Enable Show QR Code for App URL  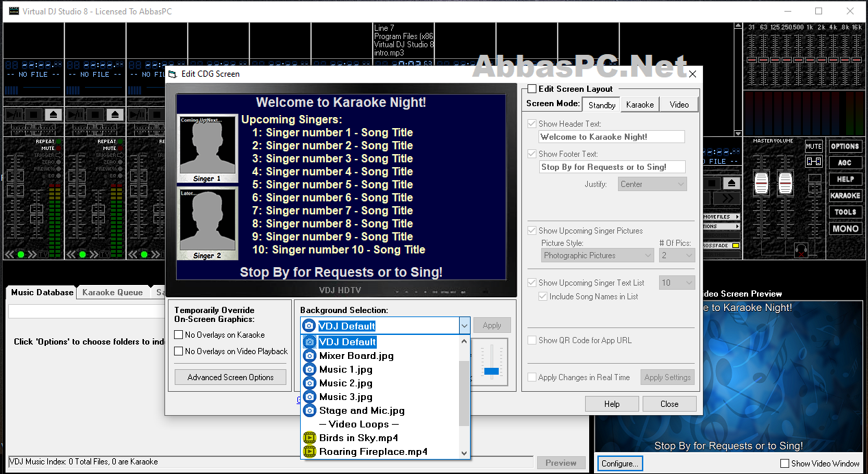(x=532, y=340)
